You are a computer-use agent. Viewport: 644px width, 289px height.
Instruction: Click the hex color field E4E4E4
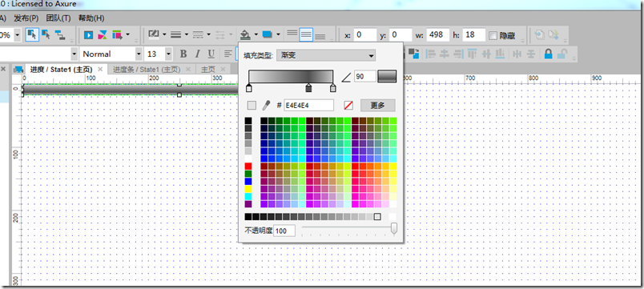click(x=309, y=106)
